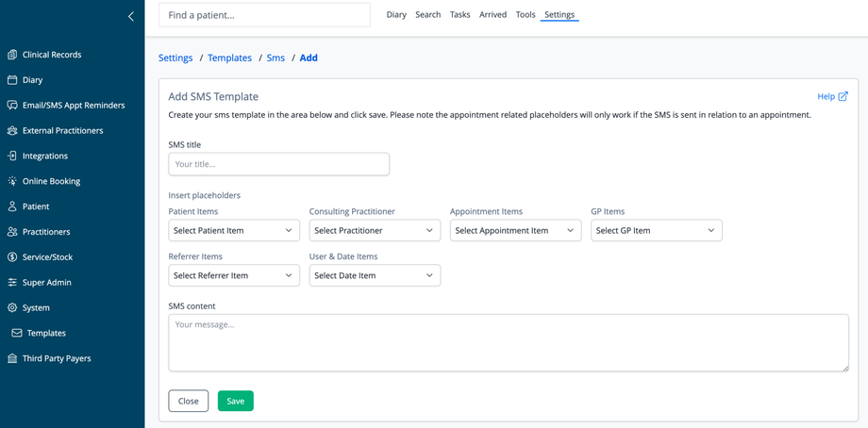Click into the SMS title field

pos(278,164)
